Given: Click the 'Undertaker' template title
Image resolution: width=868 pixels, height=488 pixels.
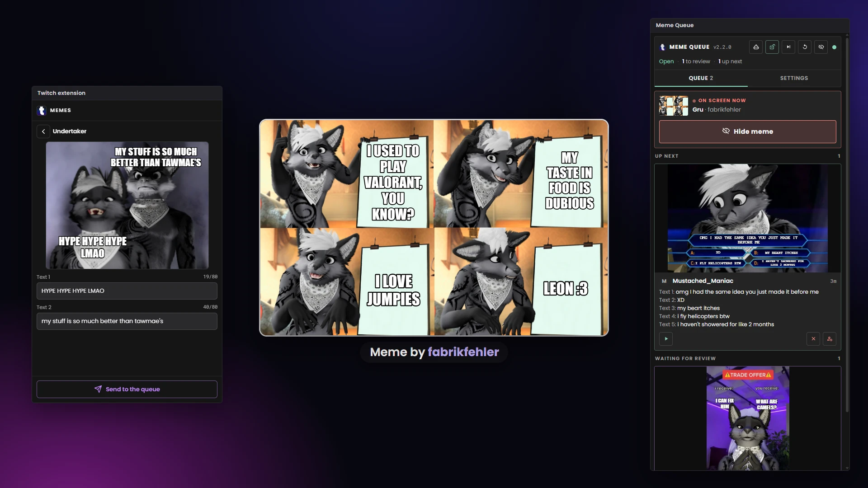Looking at the screenshot, I should point(70,131).
